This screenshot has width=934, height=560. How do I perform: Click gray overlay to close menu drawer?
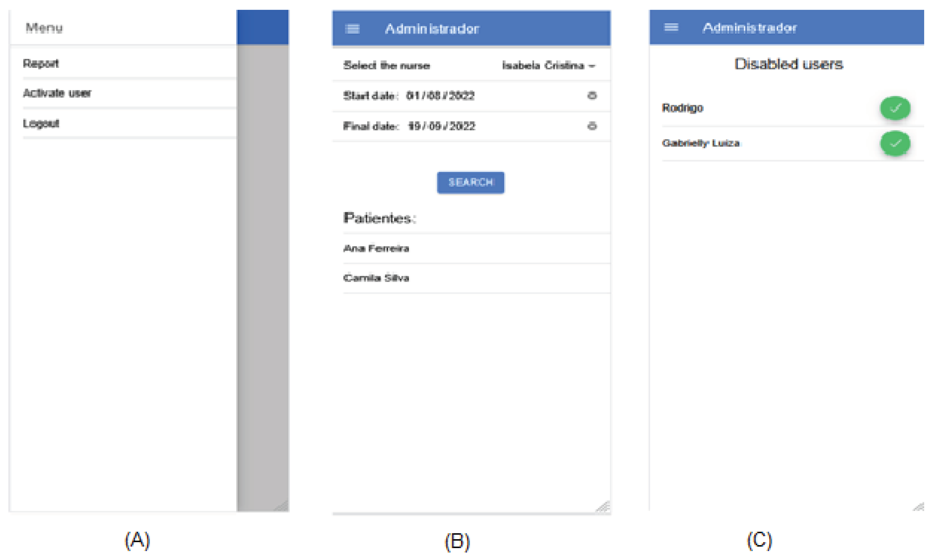point(263,264)
